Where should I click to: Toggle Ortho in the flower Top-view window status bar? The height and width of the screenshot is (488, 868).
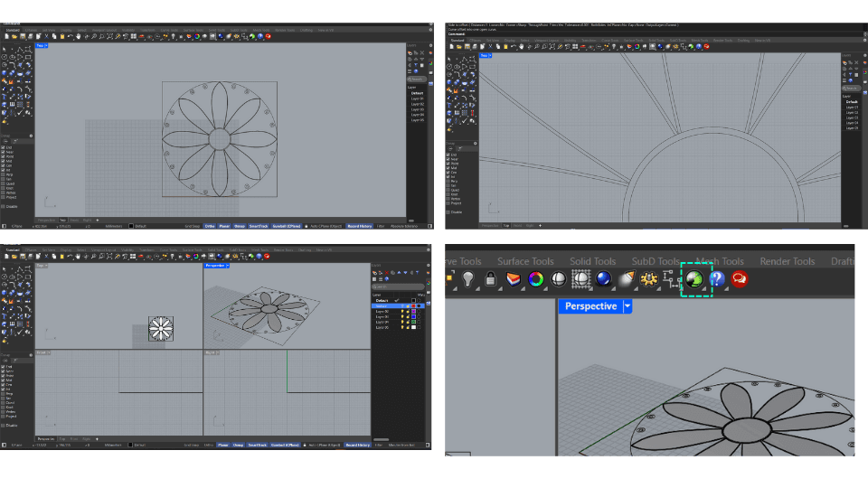[x=209, y=226]
